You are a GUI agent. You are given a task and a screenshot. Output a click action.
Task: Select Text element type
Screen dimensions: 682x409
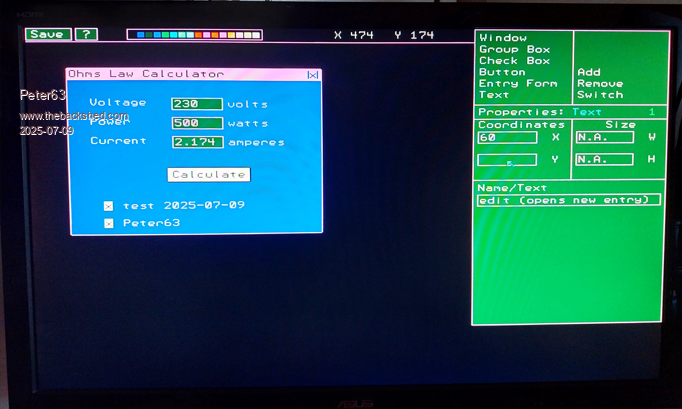(x=494, y=95)
